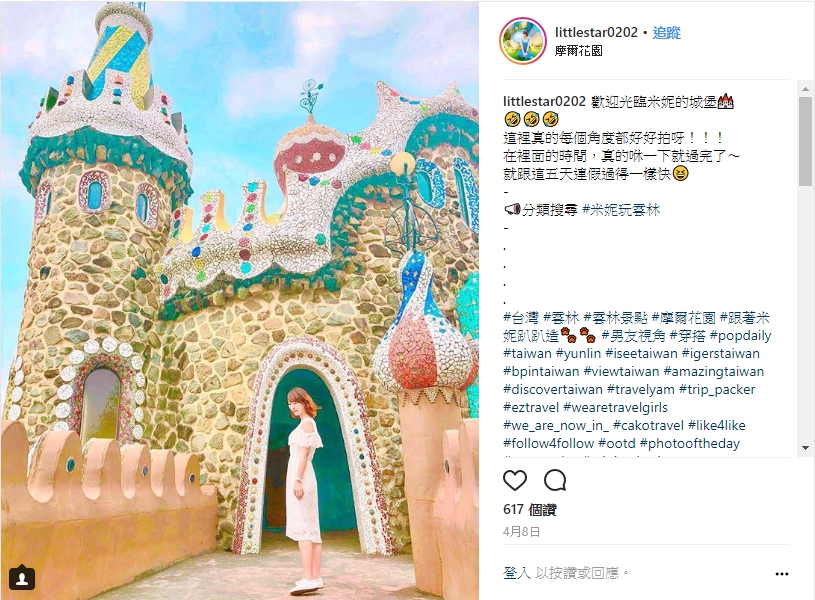Screen dimensions: 815x600
Task: Open the #photooftheday hashtag
Action: 690,444
